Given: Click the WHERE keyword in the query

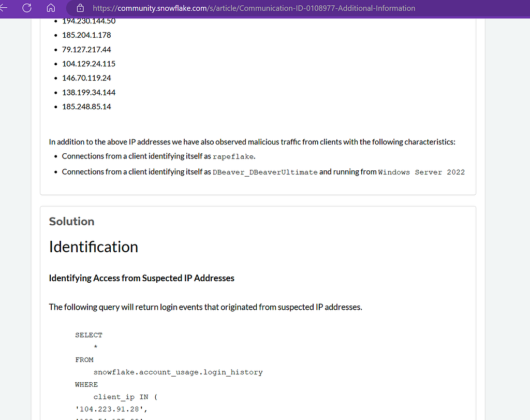Looking at the screenshot, I should (86, 384).
